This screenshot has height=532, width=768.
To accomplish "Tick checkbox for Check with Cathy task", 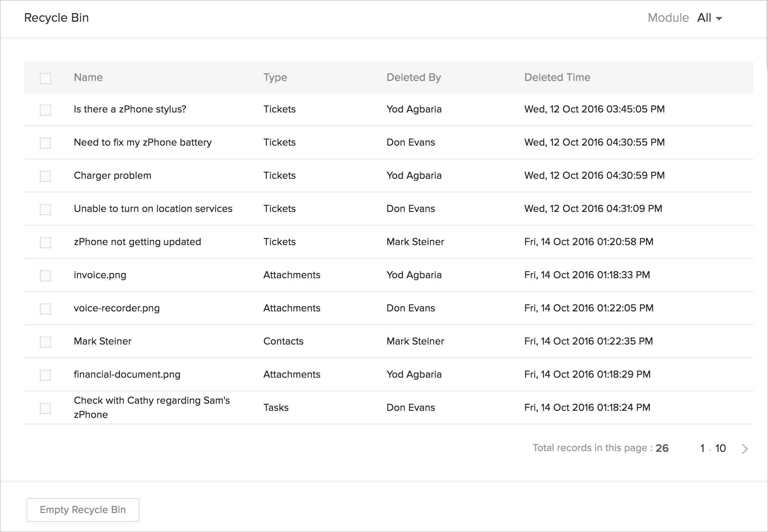I will click(45, 408).
